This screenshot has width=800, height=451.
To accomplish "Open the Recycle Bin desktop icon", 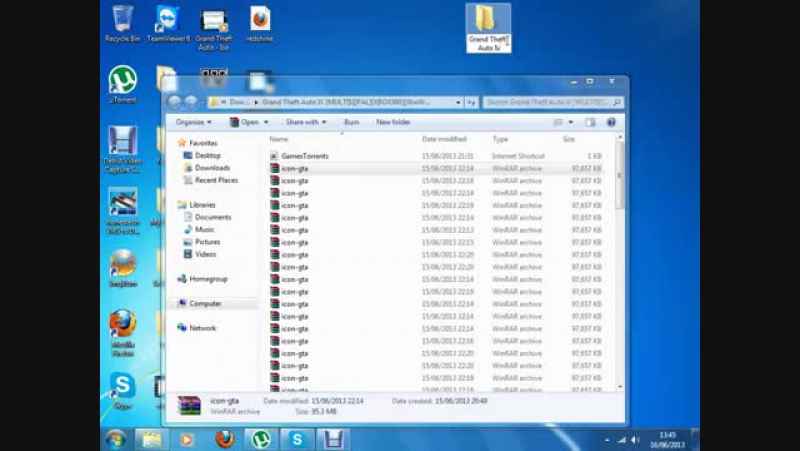I will pos(122,23).
